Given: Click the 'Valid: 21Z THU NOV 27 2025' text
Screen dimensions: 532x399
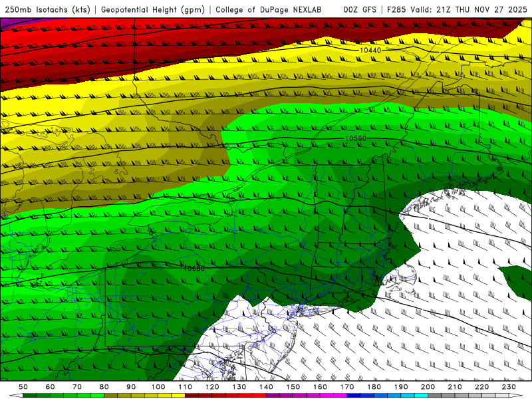Looking at the screenshot, I should [469, 9].
